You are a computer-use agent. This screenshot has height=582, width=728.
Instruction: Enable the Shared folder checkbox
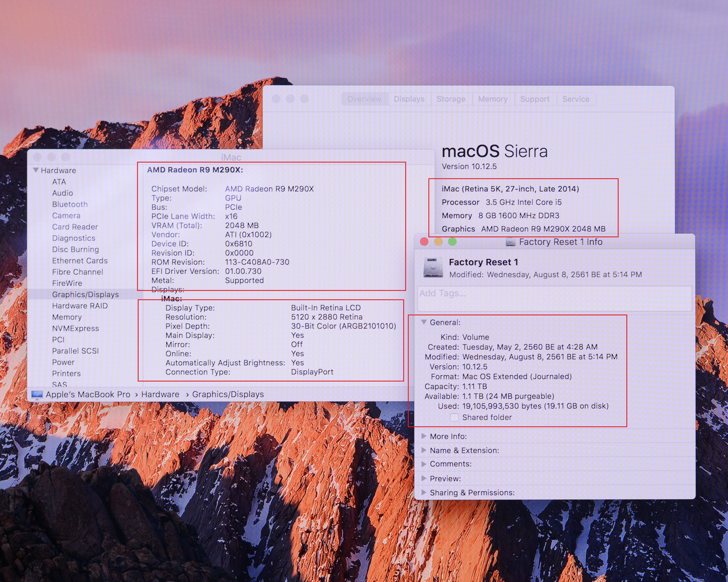click(x=455, y=418)
